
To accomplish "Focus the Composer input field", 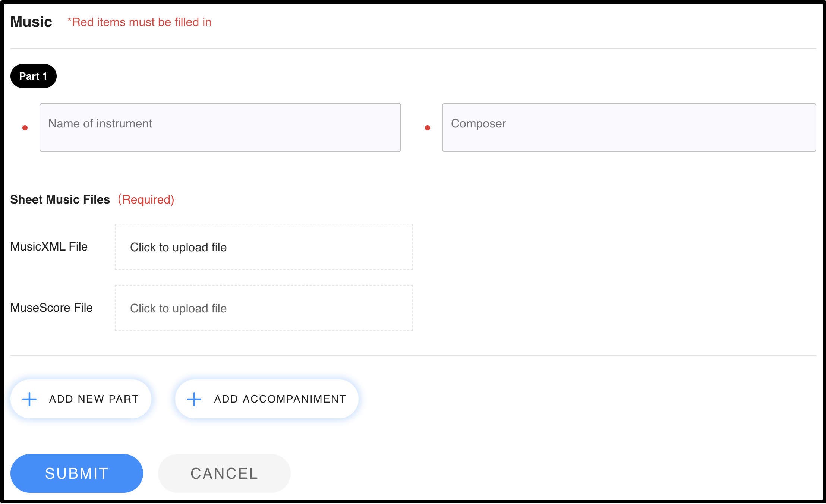I will point(629,127).
